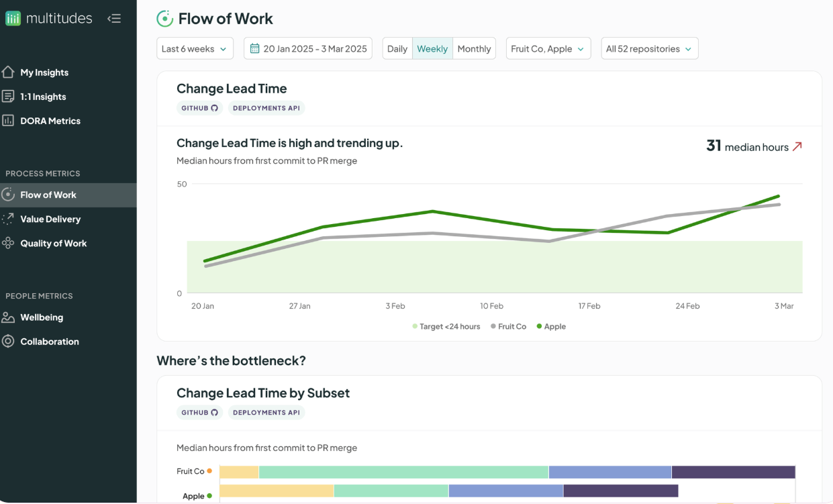
Task: Toggle the Apple series in chart legend
Action: [551, 326]
